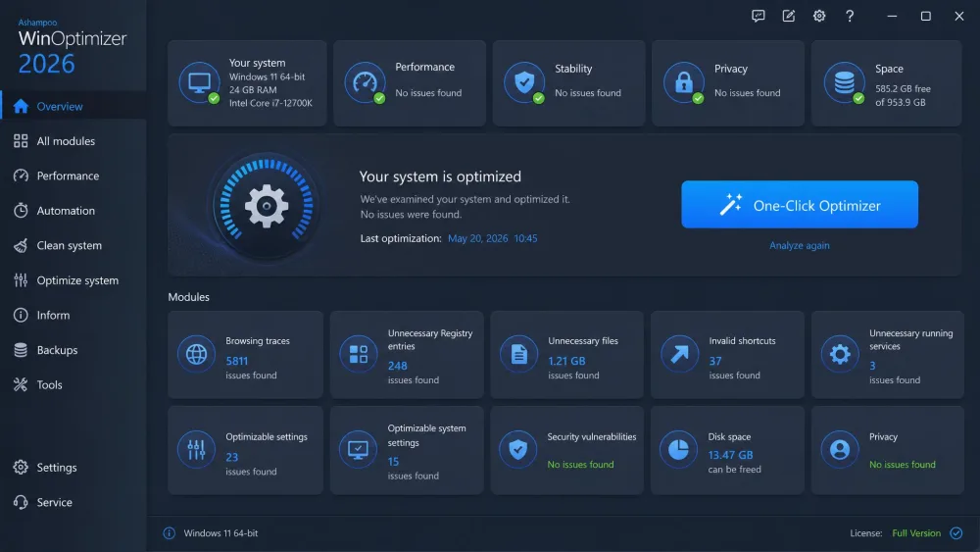Open the Unnecessary Registry entries module card
Viewport: 980px width, 552px height.
(x=407, y=355)
